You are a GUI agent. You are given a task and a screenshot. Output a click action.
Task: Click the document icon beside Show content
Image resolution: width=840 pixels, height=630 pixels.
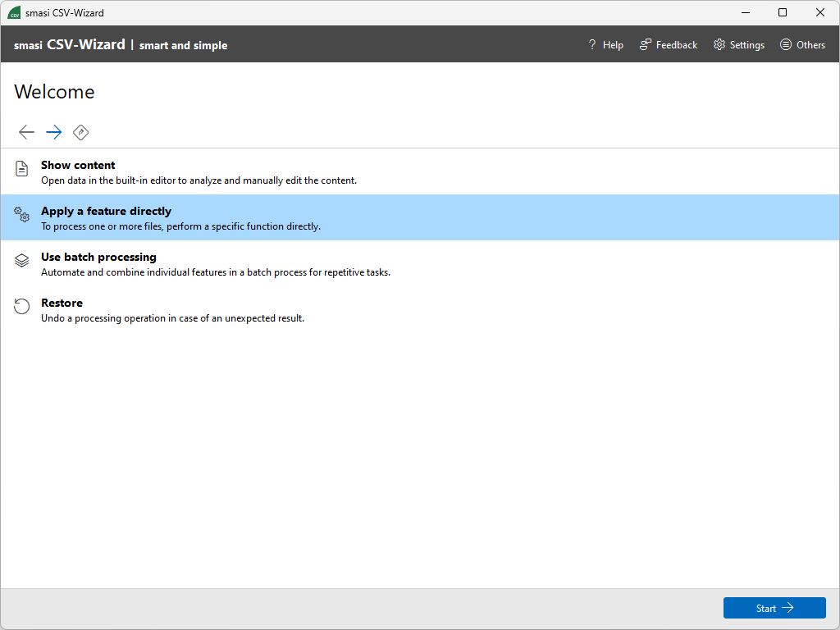(21, 171)
